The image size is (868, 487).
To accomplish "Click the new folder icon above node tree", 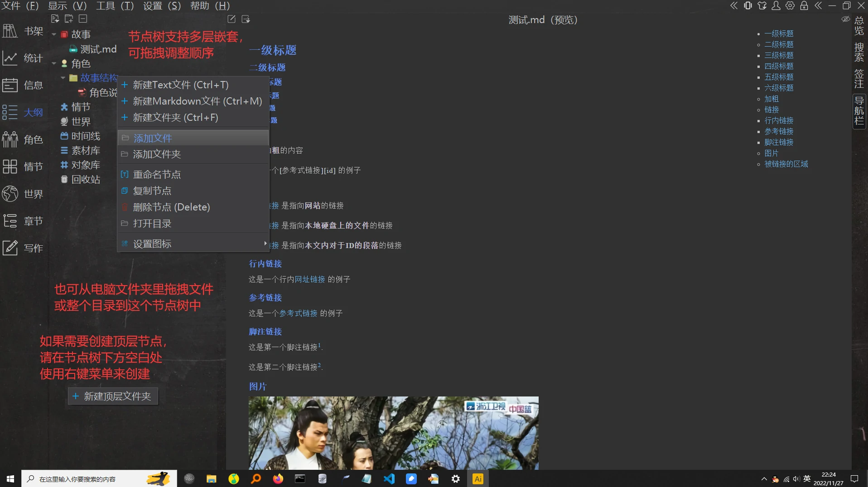I will (x=69, y=19).
